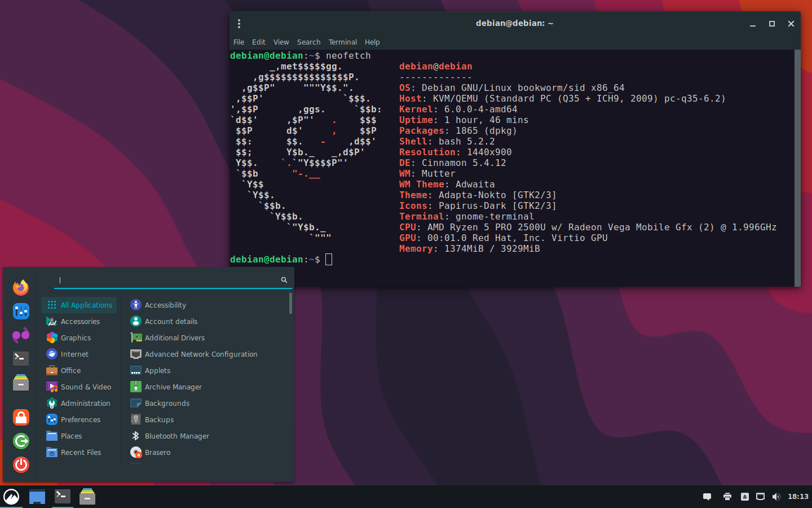Image resolution: width=812 pixels, height=508 pixels.
Task: Select the All Applications category
Action: pos(79,305)
